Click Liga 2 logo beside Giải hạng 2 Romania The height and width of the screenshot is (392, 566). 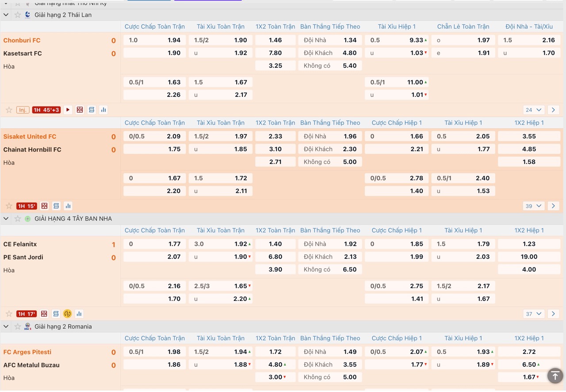pos(28,327)
